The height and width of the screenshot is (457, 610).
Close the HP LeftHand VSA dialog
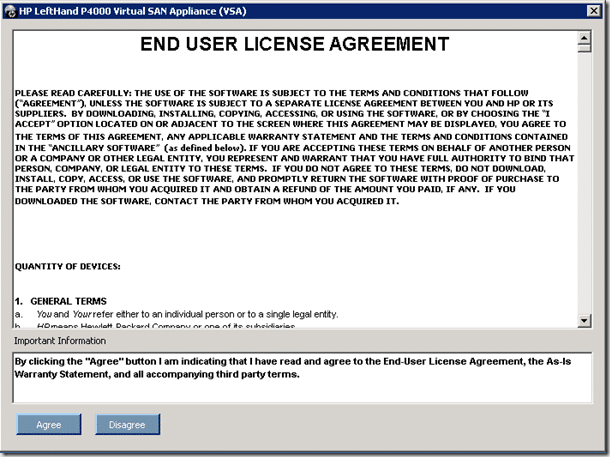tap(594, 11)
